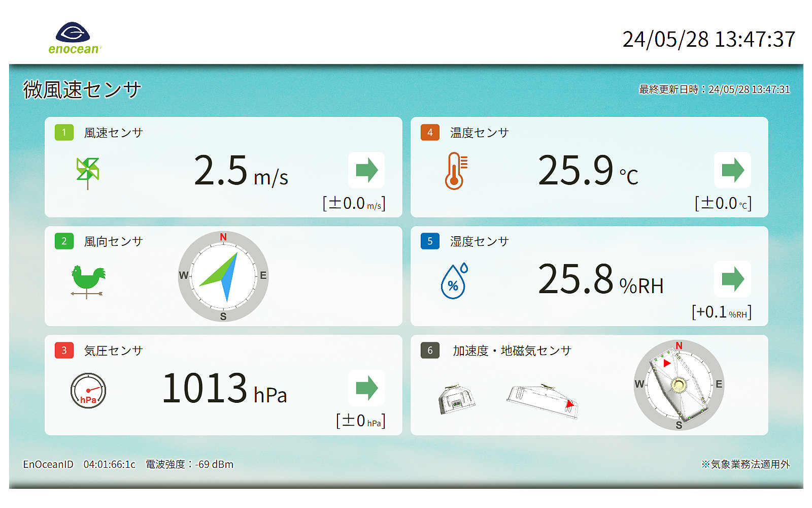812x508 pixels.
Task: Click the orange thermometer icon
Action: coord(455,171)
